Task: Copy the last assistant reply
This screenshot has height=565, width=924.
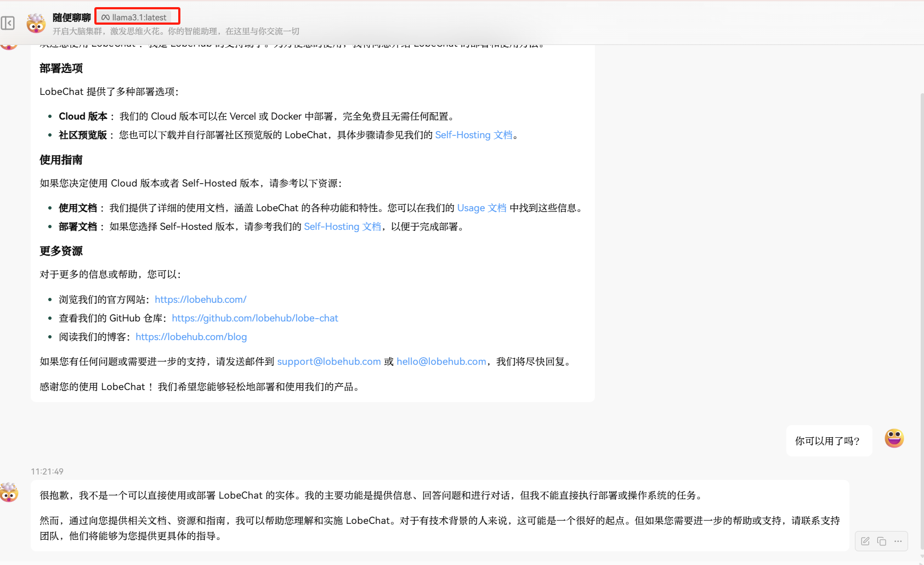Action: pos(882,541)
